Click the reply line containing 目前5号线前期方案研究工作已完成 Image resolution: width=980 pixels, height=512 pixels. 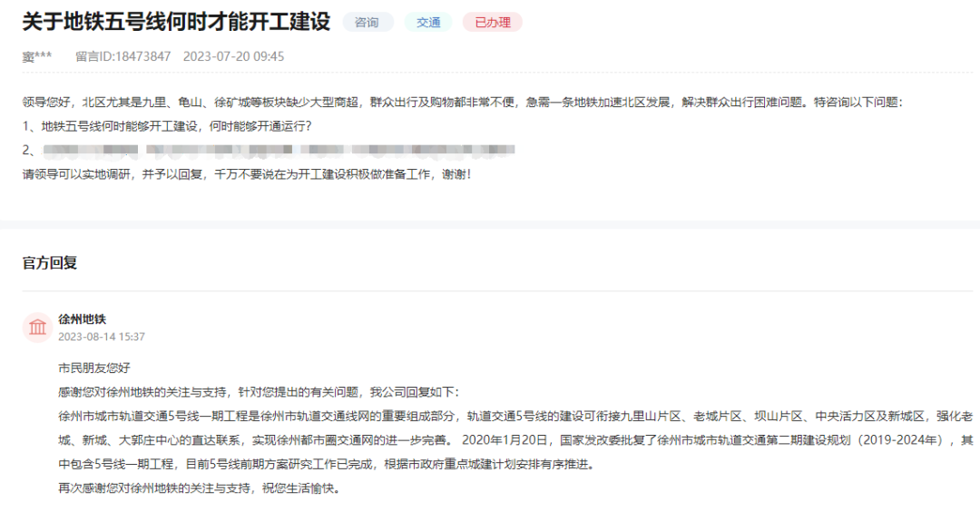coord(327,464)
